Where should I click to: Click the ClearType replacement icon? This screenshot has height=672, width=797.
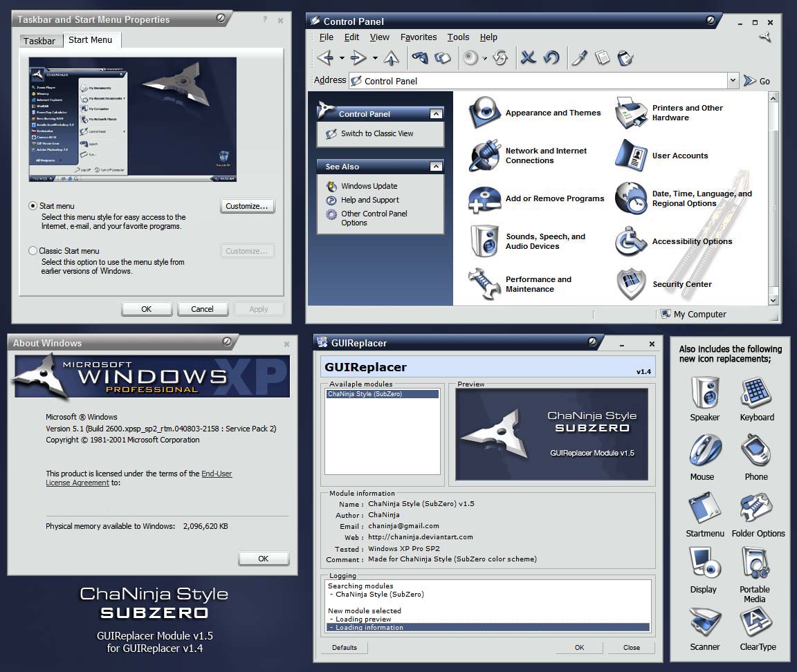coord(756,622)
